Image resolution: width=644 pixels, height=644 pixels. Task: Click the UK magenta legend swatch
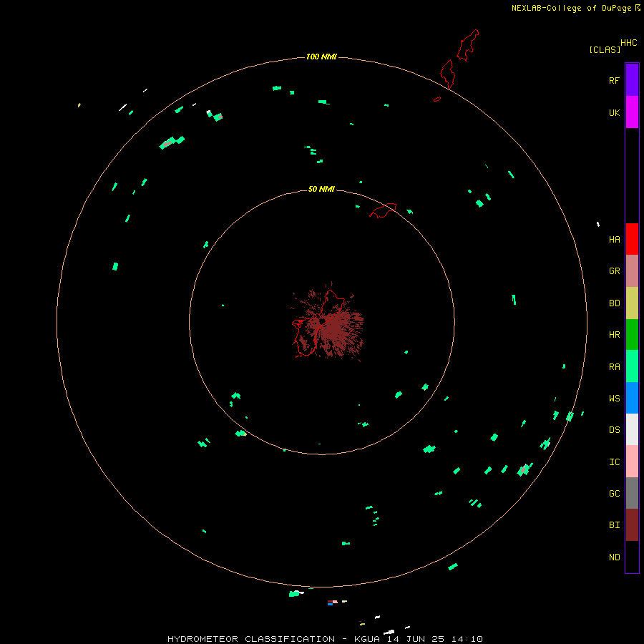click(632, 112)
